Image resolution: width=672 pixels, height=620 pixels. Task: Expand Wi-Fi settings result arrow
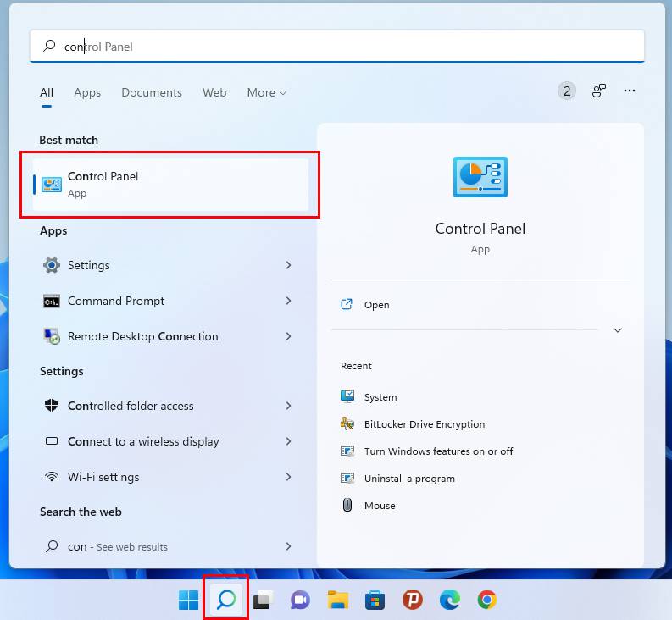point(288,477)
